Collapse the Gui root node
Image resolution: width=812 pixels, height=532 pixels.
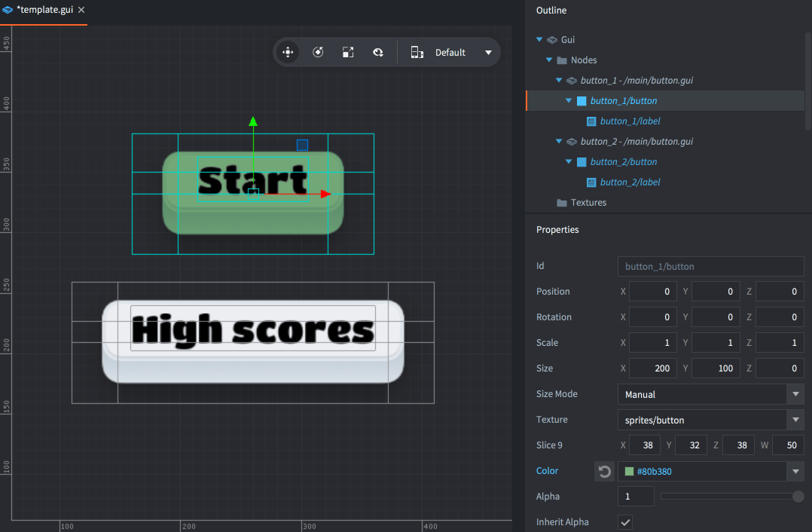[539, 40]
